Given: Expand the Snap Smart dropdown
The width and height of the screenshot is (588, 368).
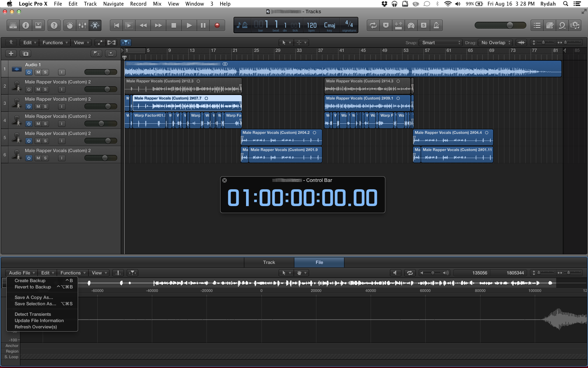Looking at the screenshot, I should 441,42.
